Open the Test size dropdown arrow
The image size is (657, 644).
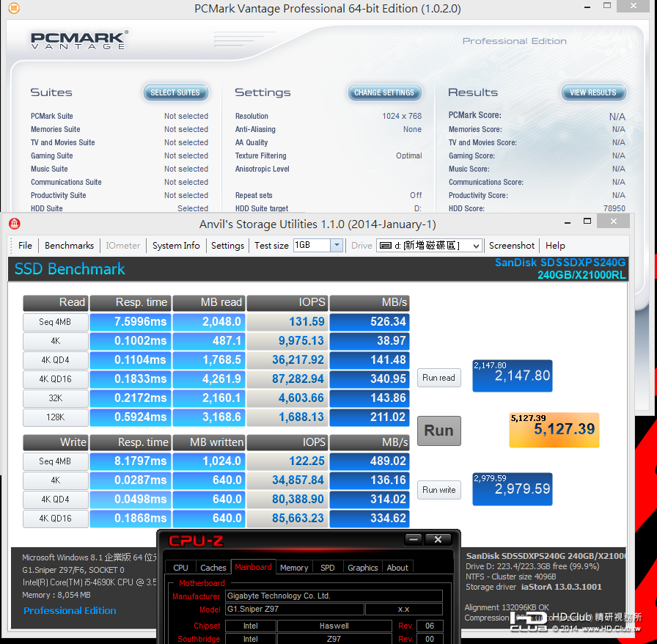click(x=337, y=245)
